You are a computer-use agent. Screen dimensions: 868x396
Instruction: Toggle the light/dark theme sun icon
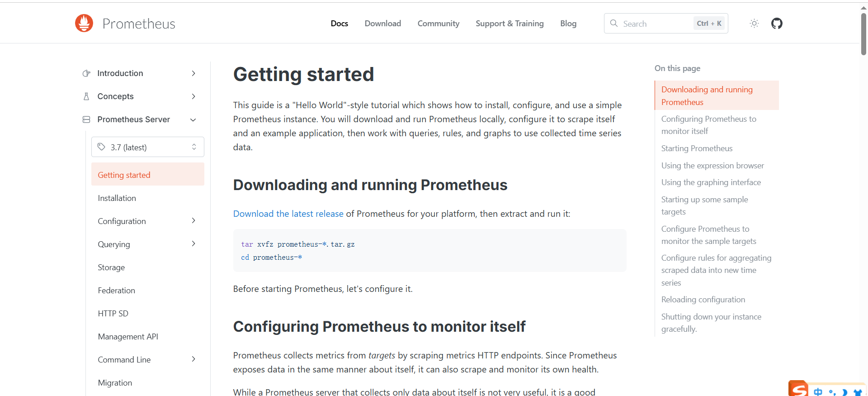(754, 23)
